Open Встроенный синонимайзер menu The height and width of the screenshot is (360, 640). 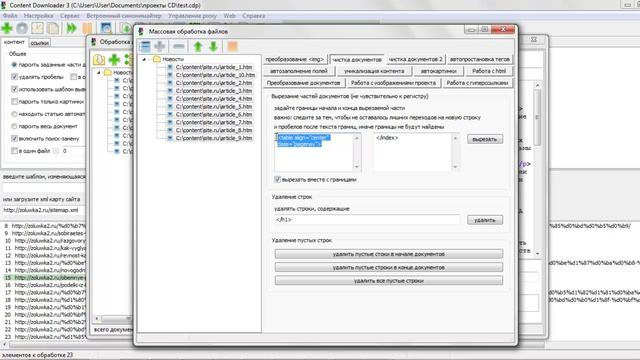pos(124,16)
